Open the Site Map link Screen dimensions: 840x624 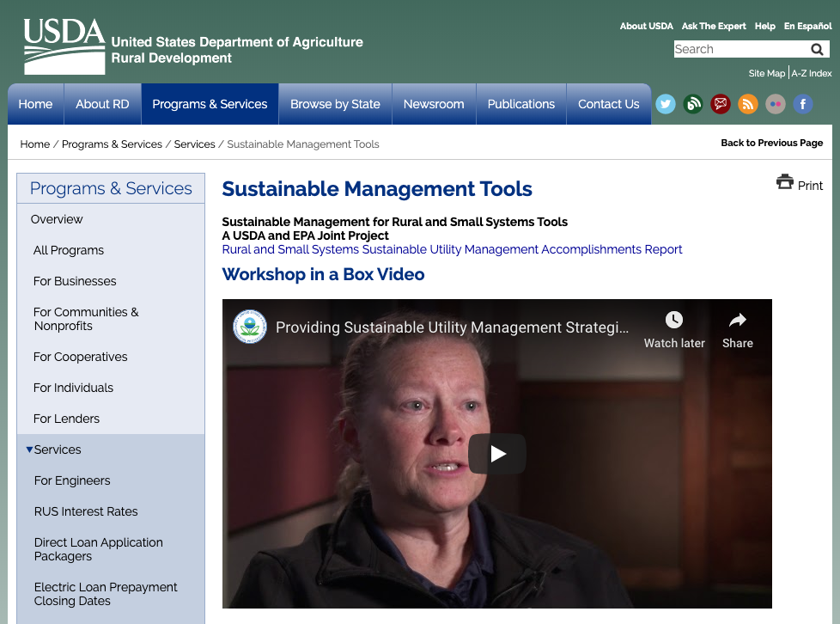[767, 73]
